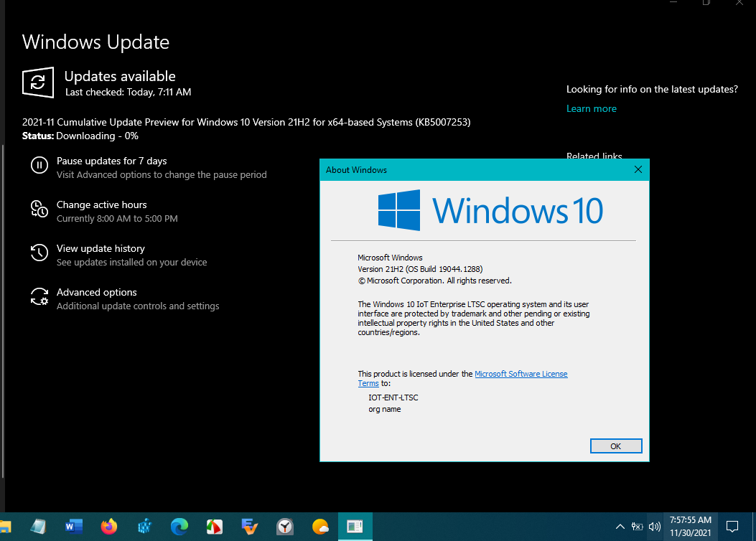The height and width of the screenshot is (541, 756).
Task: Show hidden system tray icons
Action: tap(620, 527)
